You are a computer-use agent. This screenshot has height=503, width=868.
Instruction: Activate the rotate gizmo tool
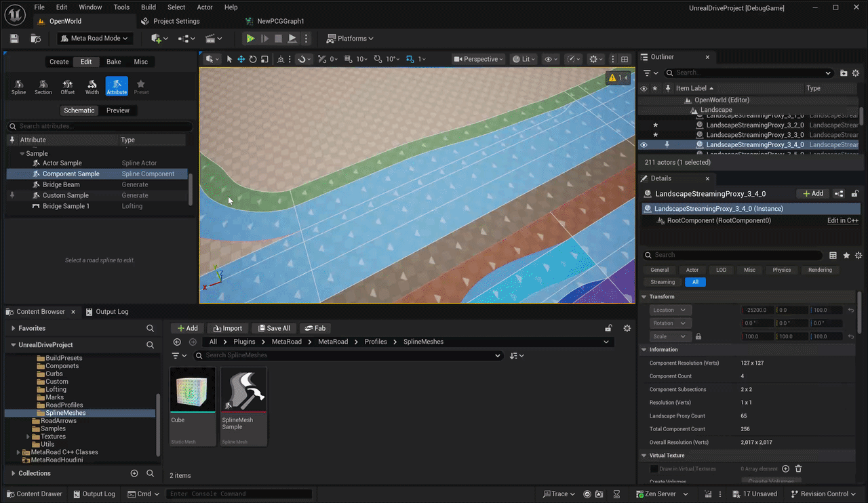(253, 59)
